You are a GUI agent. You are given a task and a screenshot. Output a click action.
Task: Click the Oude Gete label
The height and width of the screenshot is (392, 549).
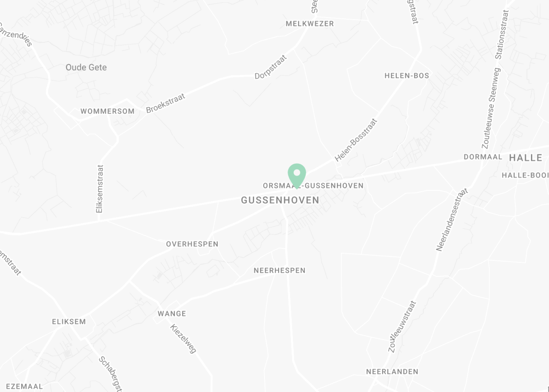coord(86,67)
